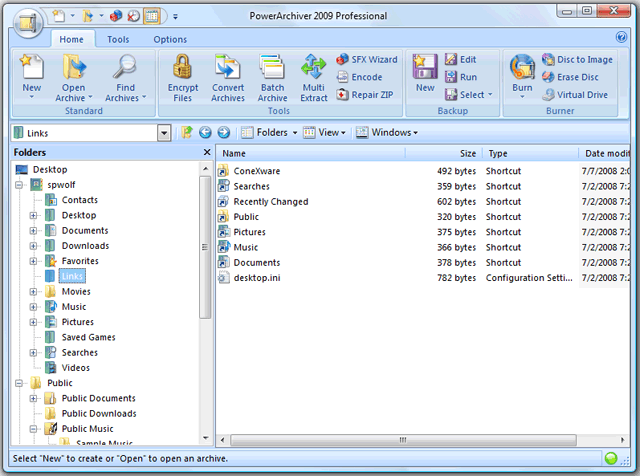
Task: Sort the list by the Name column
Action: pyautogui.click(x=311, y=153)
